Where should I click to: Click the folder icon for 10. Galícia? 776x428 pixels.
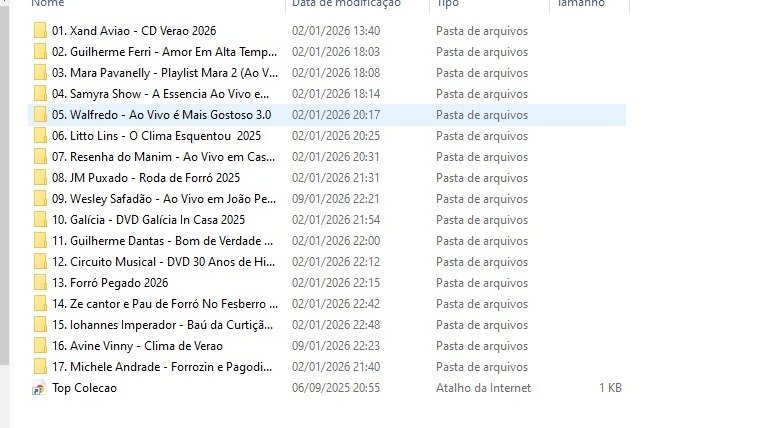(40, 220)
